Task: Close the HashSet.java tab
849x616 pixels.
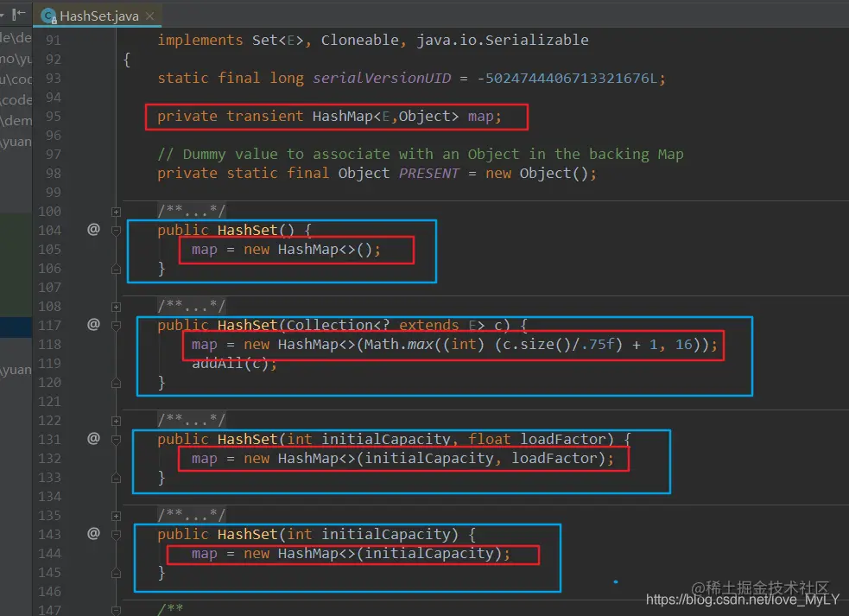Action: pyautogui.click(x=150, y=16)
